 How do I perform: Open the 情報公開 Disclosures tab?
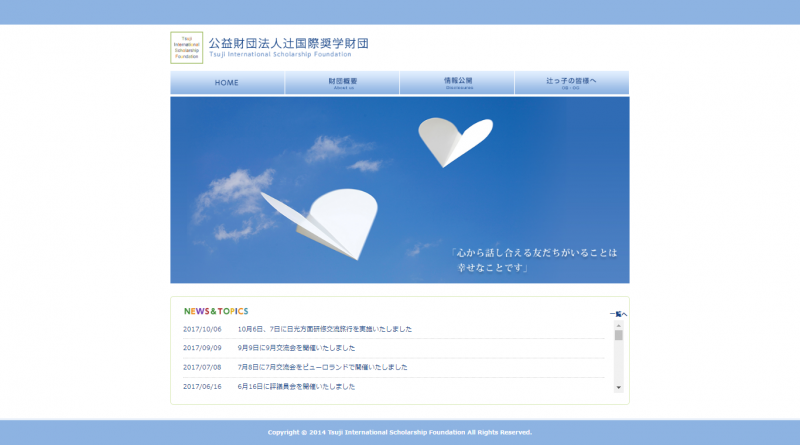pos(458,83)
